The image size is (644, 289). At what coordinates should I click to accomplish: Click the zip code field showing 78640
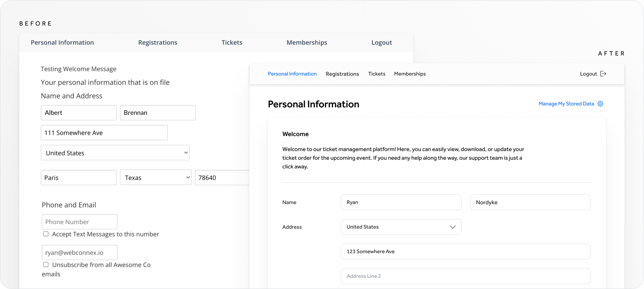point(222,178)
